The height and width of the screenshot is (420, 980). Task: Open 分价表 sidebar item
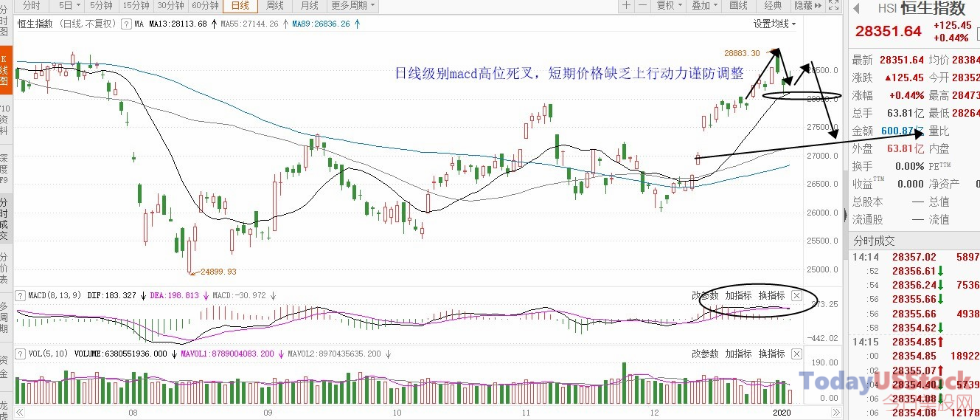tap(6, 268)
